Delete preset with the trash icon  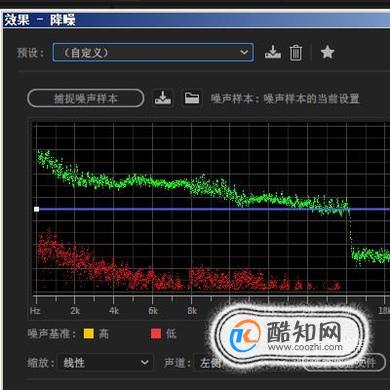[x=296, y=53]
